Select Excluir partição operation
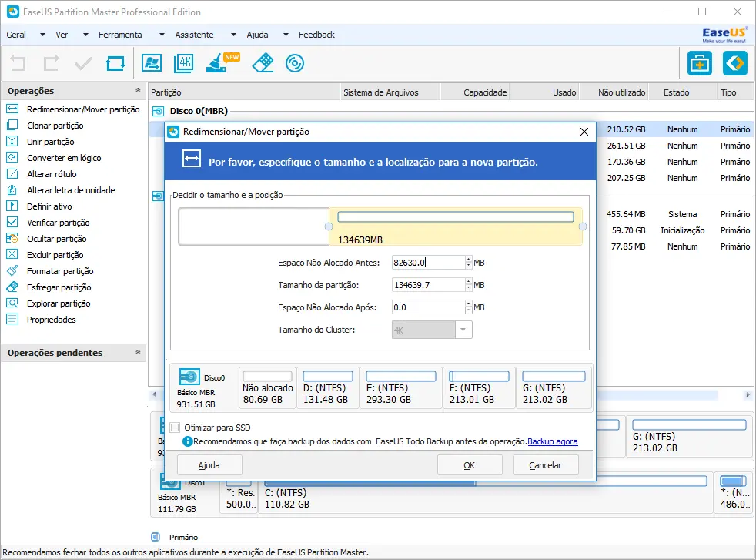Viewport: 756px width, 560px height. (55, 255)
